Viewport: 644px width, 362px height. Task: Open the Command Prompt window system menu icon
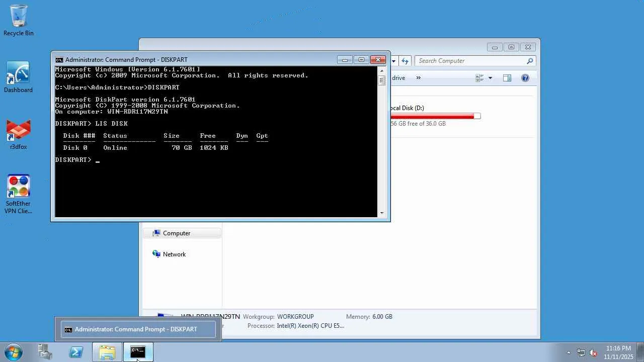point(59,60)
